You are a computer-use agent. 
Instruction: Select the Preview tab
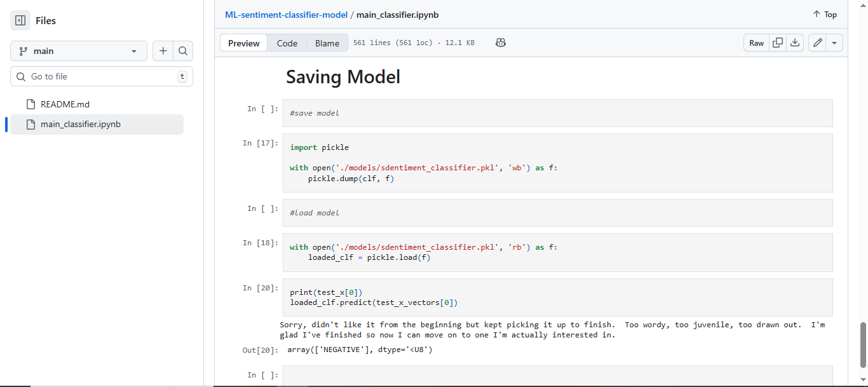pos(244,43)
